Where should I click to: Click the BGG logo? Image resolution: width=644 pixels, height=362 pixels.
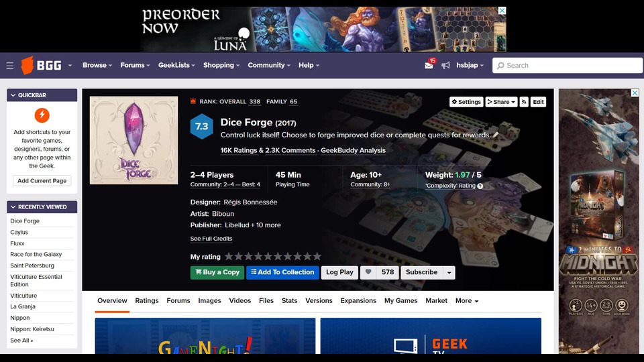pos(41,65)
